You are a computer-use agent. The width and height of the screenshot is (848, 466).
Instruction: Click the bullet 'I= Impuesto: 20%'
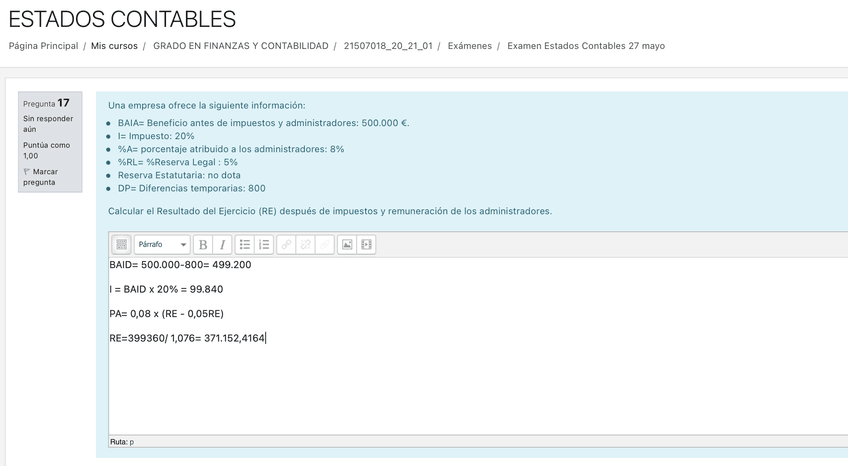pyautogui.click(x=156, y=136)
